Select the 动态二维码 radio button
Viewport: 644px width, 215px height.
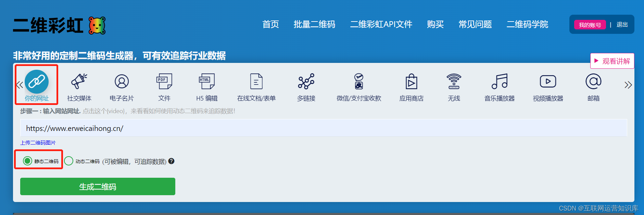point(68,161)
